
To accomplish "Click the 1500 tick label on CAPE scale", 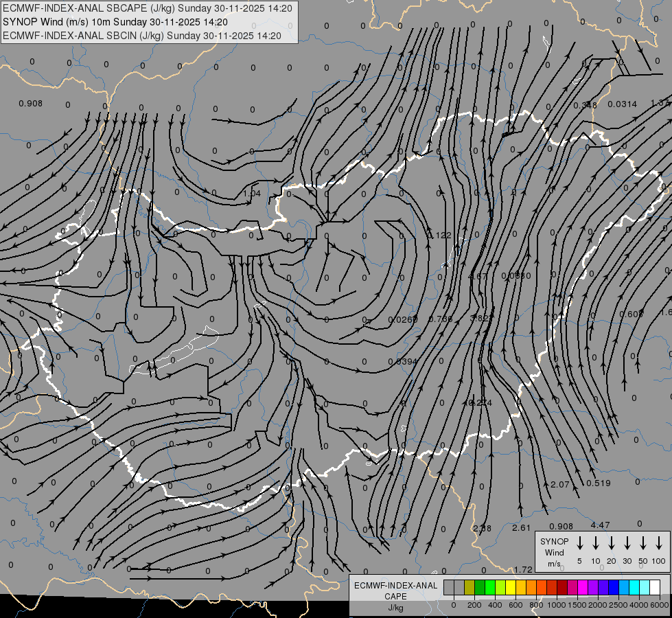I will tap(577, 605).
